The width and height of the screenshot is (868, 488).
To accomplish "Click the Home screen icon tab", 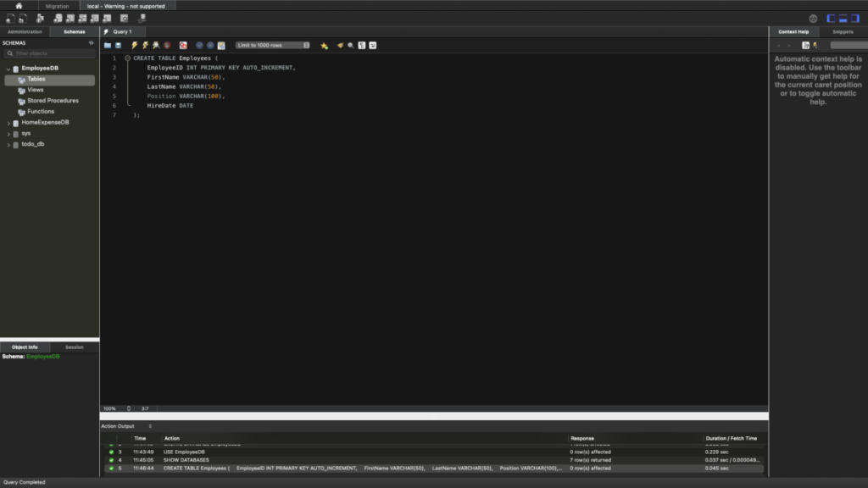I will pyautogui.click(x=19, y=6).
